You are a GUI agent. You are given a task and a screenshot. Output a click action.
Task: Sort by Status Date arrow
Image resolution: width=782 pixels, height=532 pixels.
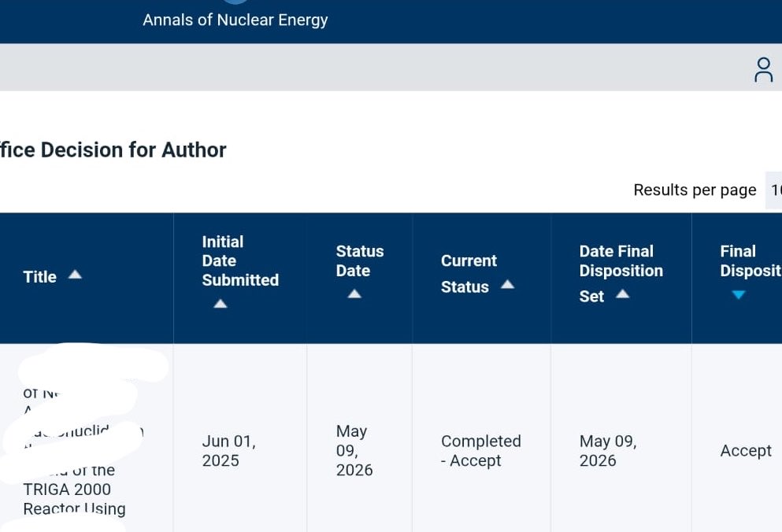click(354, 294)
